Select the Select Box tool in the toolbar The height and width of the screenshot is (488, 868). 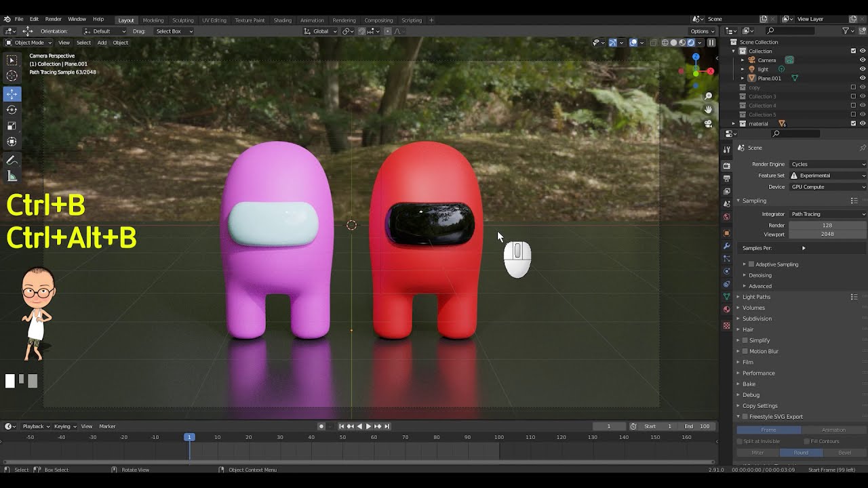tap(12, 61)
